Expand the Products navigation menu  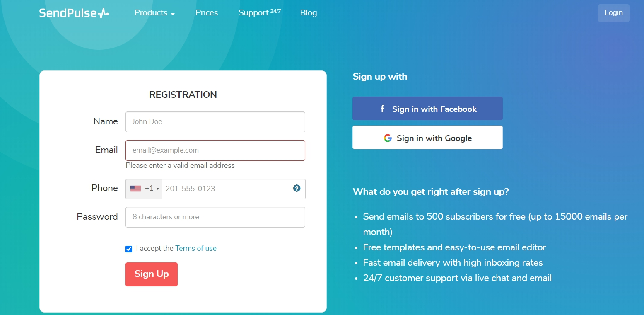click(151, 13)
